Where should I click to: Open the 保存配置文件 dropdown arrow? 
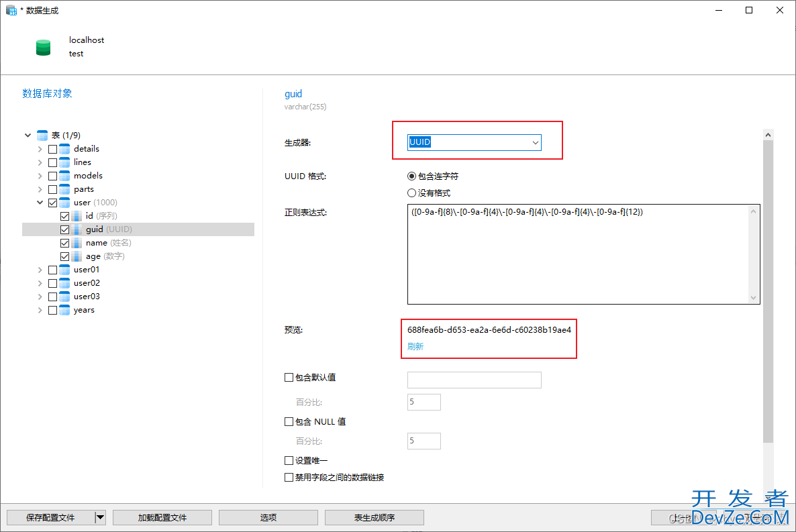(x=100, y=517)
